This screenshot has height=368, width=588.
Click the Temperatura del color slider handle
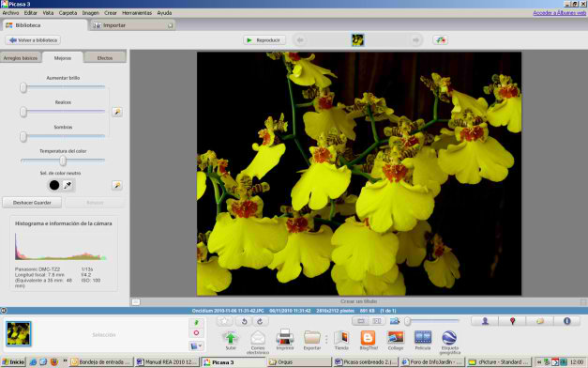pyautogui.click(x=63, y=161)
